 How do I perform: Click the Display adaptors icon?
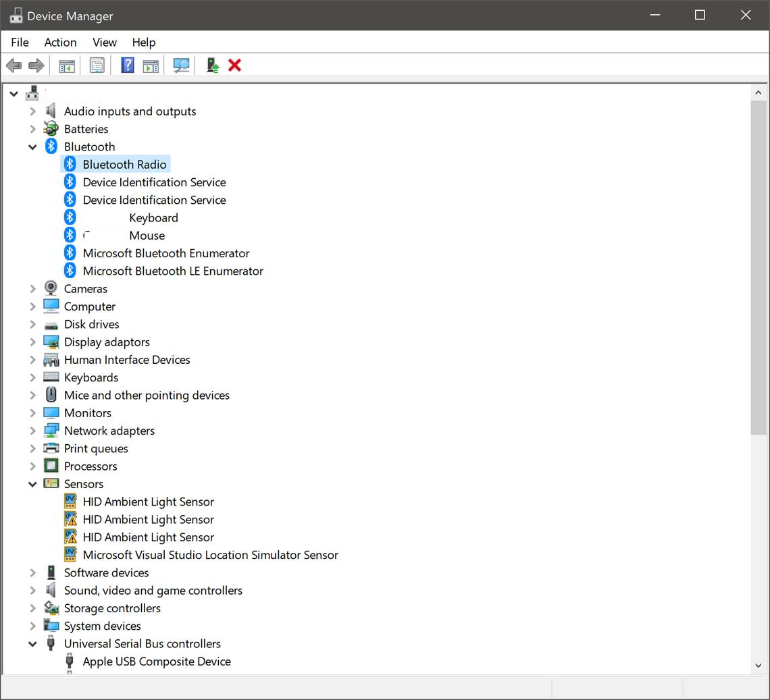[51, 342]
